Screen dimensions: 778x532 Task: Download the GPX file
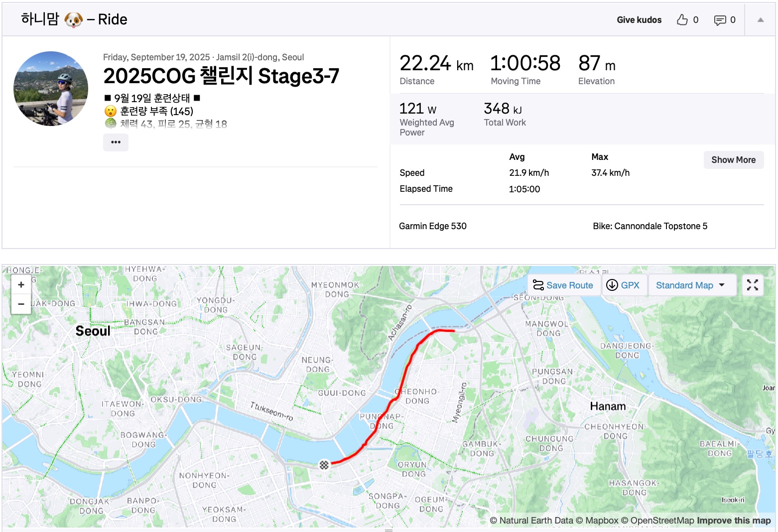pyautogui.click(x=623, y=285)
